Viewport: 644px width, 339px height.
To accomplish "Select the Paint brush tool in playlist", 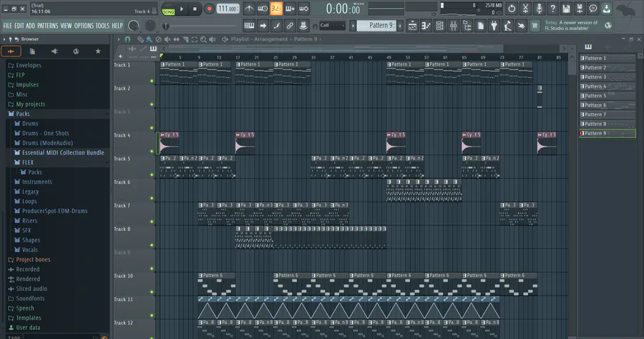I will coord(150,39).
